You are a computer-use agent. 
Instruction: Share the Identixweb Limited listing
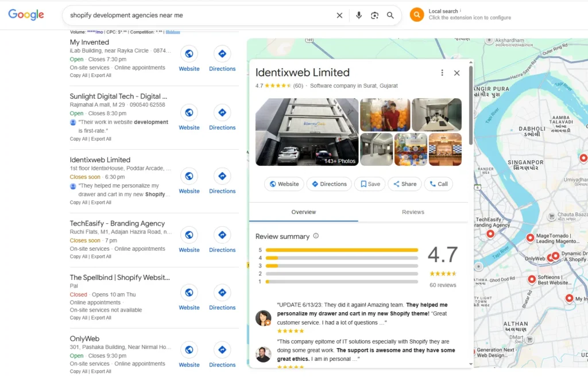[x=404, y=184]
